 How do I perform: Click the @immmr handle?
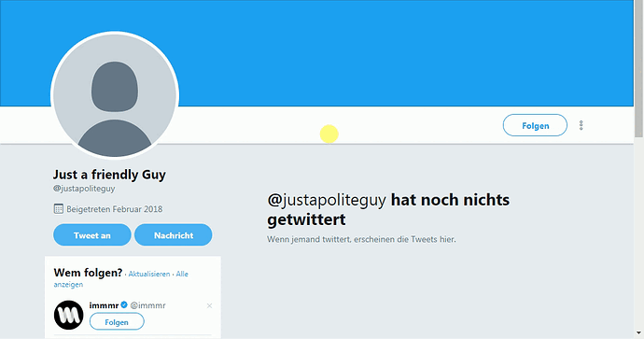pyautogui.click(x=147, y=305)
